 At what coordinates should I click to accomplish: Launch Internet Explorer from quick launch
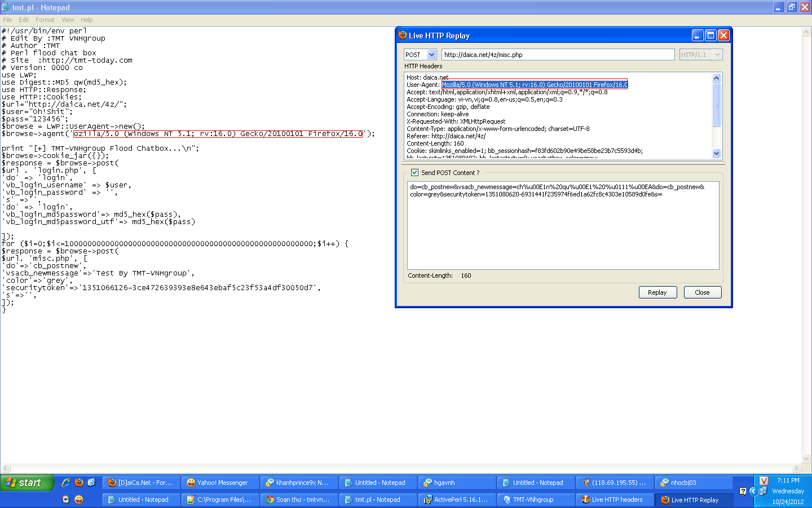66,483
